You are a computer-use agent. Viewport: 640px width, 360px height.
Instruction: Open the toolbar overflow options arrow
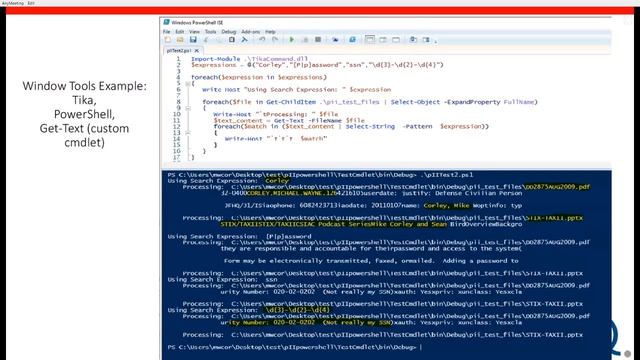coord(436,41)
